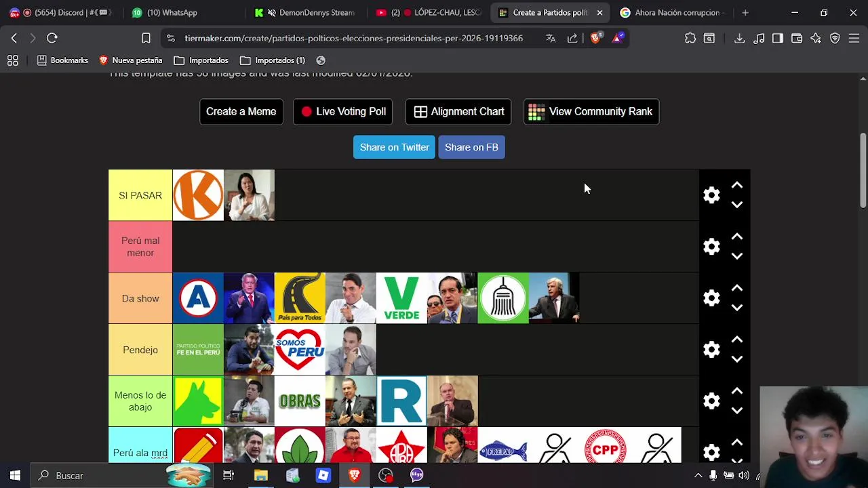Move Menos lo de abajo row up

pos(737,392)
